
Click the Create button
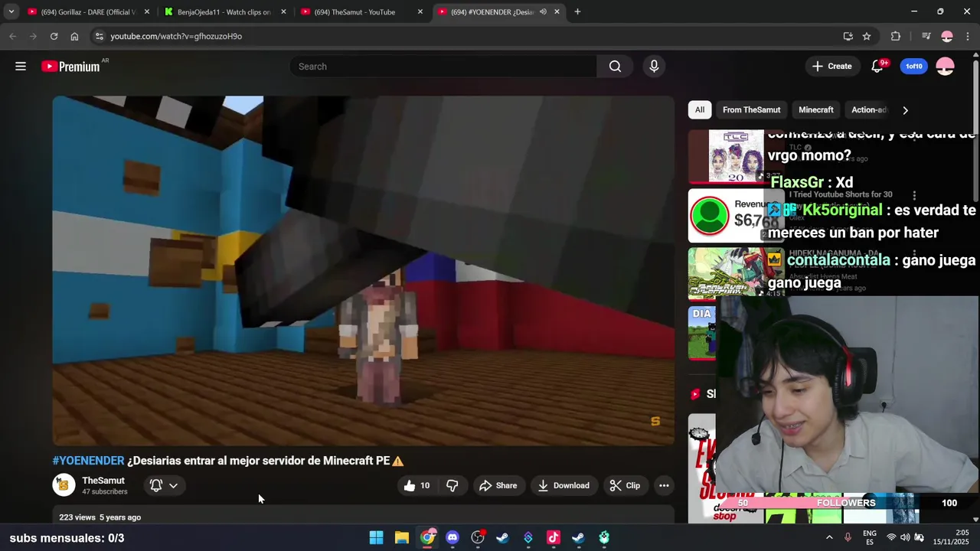[832, 67]
